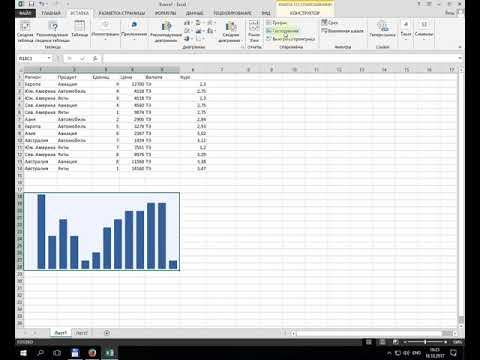Viewport: 480px width, 360px height.
Task: Open the КОНСТРУКТОР (Design) tab
Action: pos(305,13)
